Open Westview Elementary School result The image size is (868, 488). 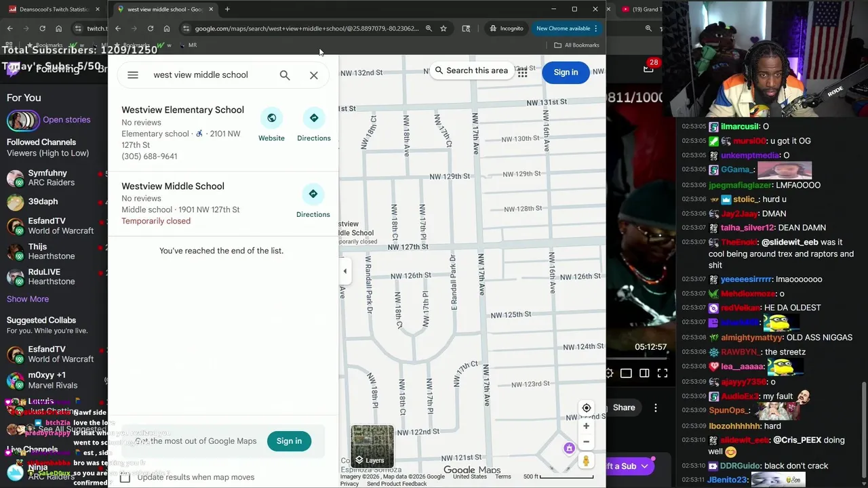pos(182,110)
